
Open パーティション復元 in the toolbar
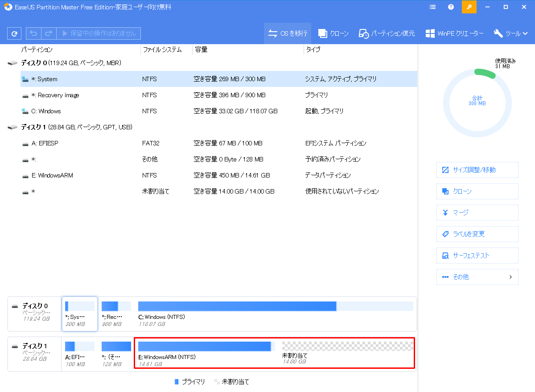(x=387, y=33)
